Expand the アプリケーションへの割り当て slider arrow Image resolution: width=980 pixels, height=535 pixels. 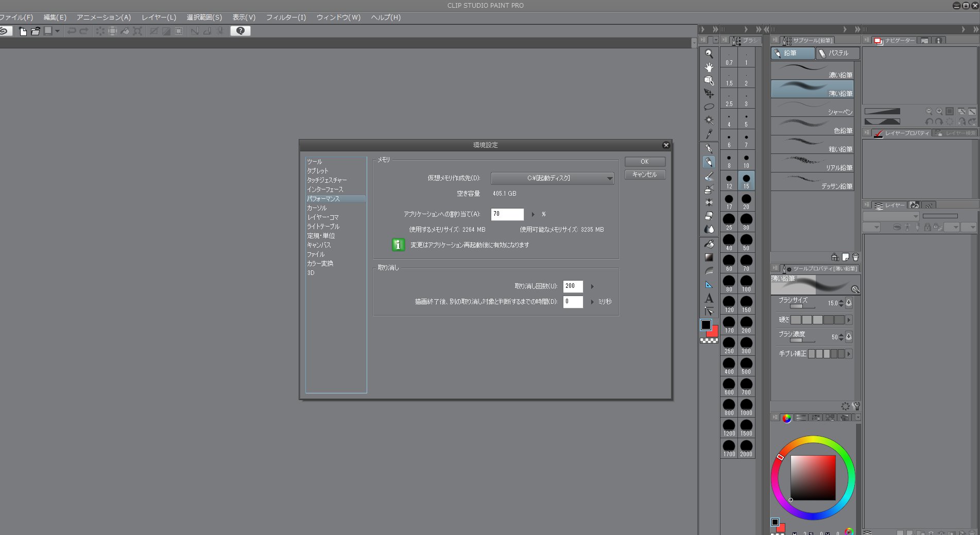pyautogui.click(x=533, y=214)
